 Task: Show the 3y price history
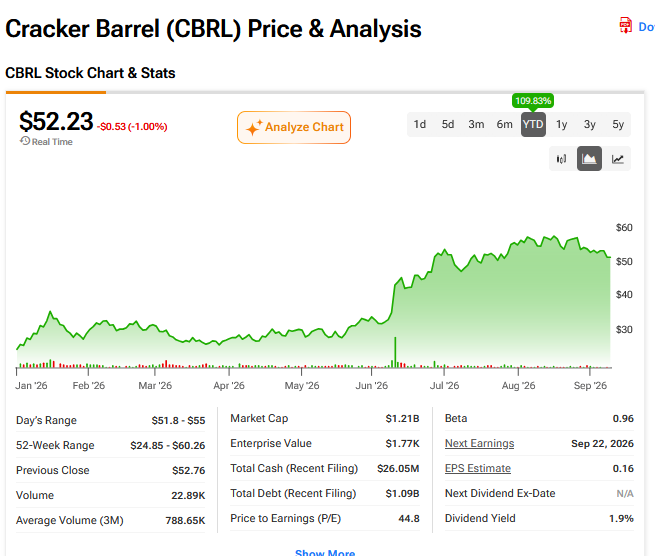click(589, 124)
